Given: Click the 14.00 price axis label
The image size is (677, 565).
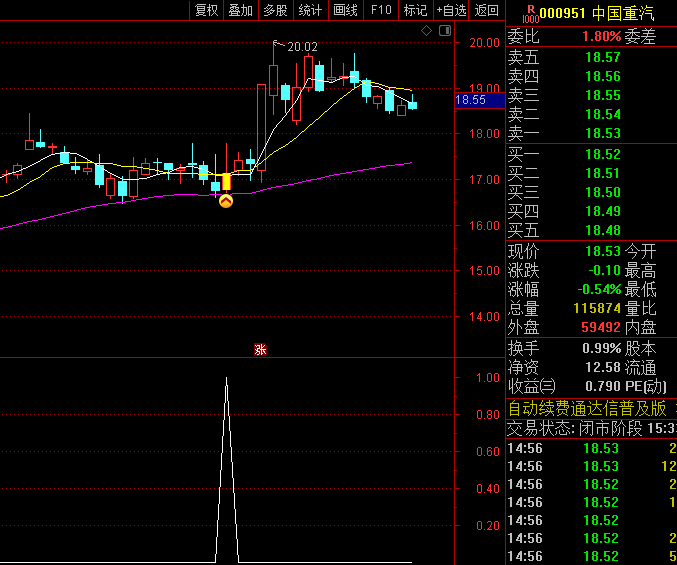Looking at the screenshot, I should tap(484, 317).
